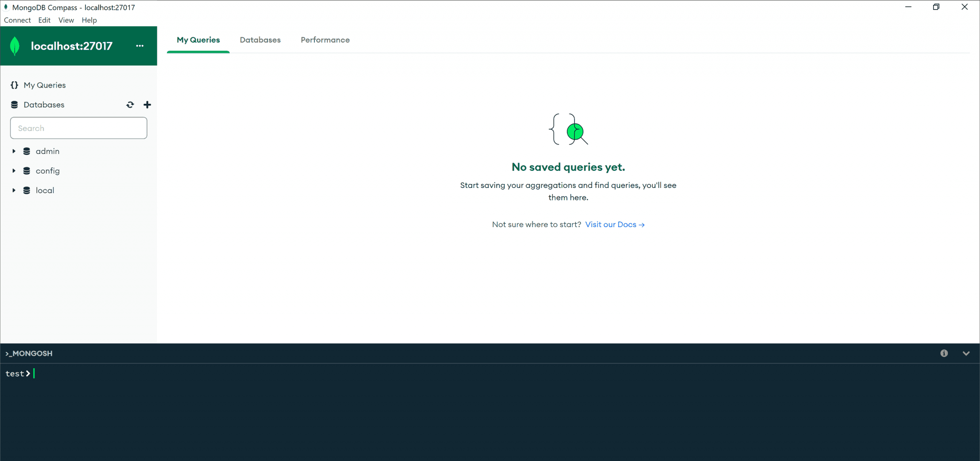Open connection options via the ellipsis icon

139,45
